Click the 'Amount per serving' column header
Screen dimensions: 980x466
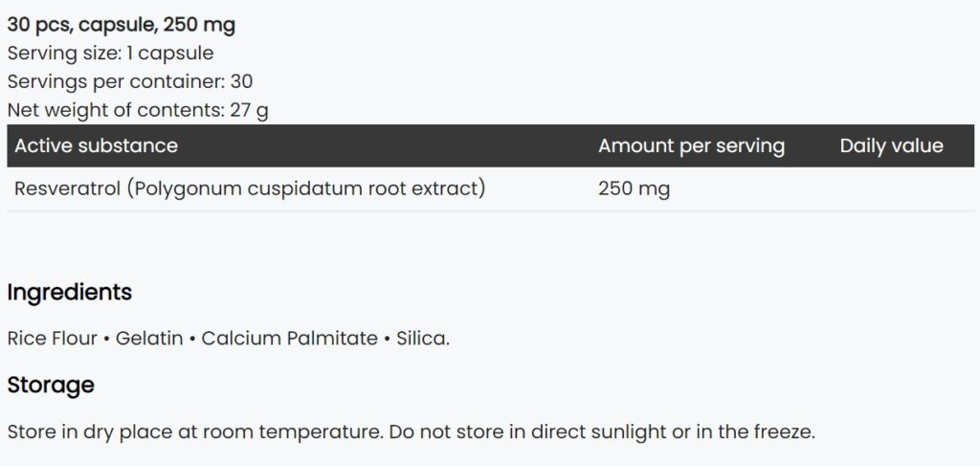(x=691, y=146)
